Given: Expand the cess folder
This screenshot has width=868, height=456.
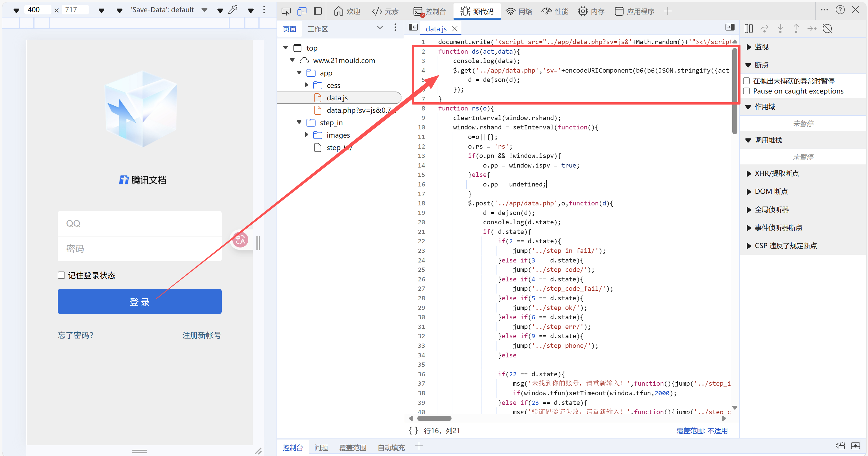Looking at the screenshot, I should click(306, 85).
